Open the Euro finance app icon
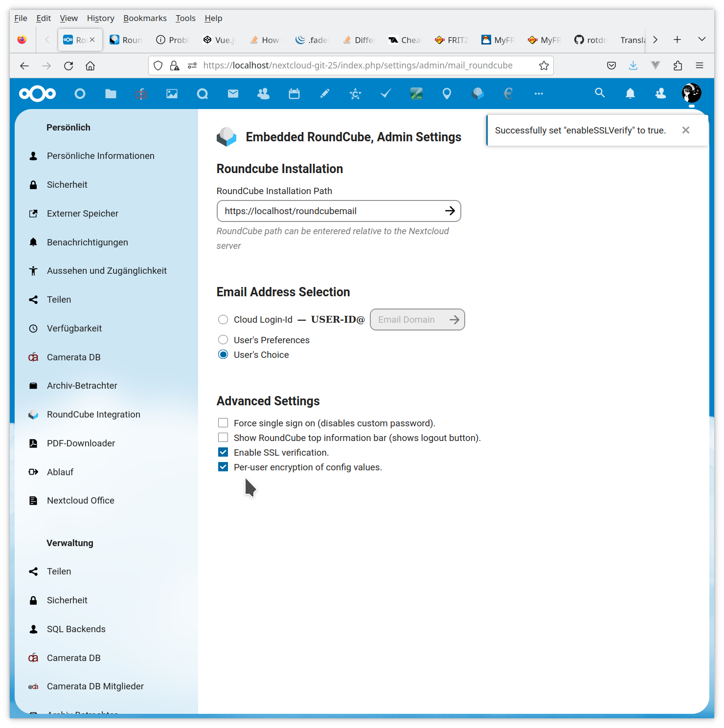The image size is (724, 728). click(x=508, y=93)
